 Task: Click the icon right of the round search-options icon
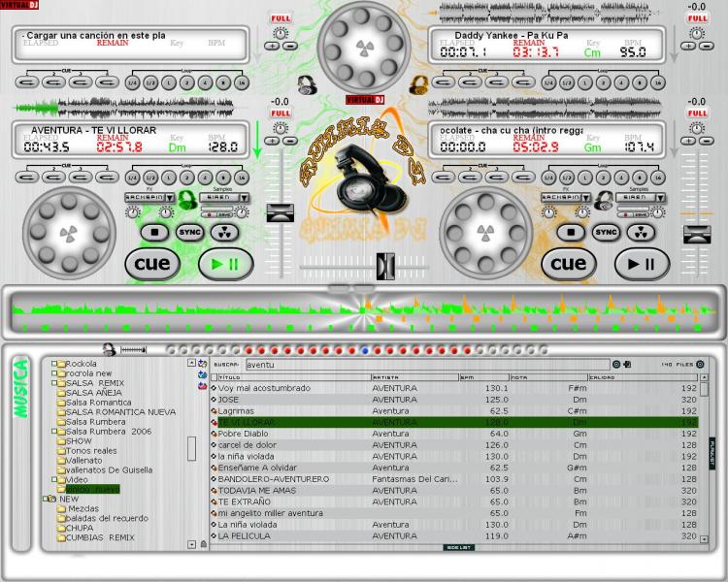(x=627, y=365)
